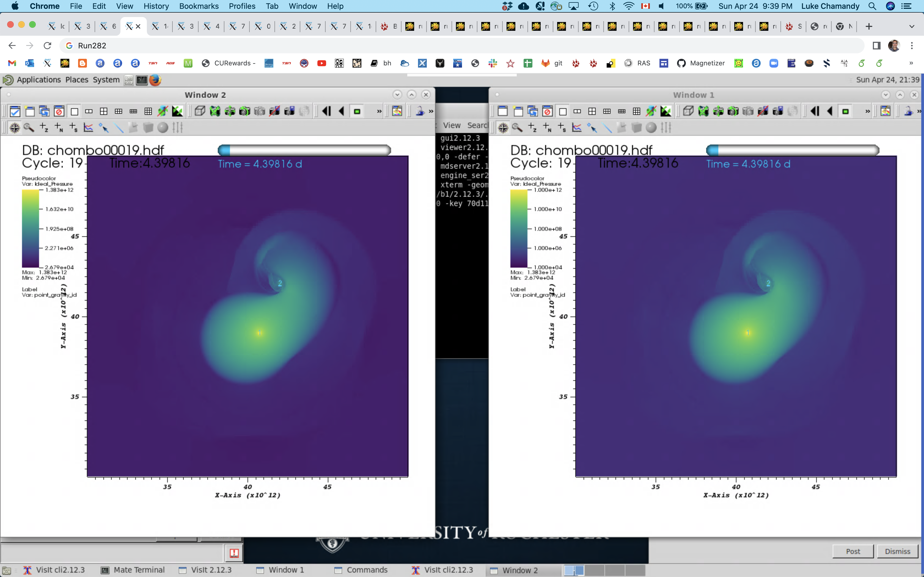
Task: Expand hidden animation toolbar items in Window 2
Action: click(x=379, y=112)
